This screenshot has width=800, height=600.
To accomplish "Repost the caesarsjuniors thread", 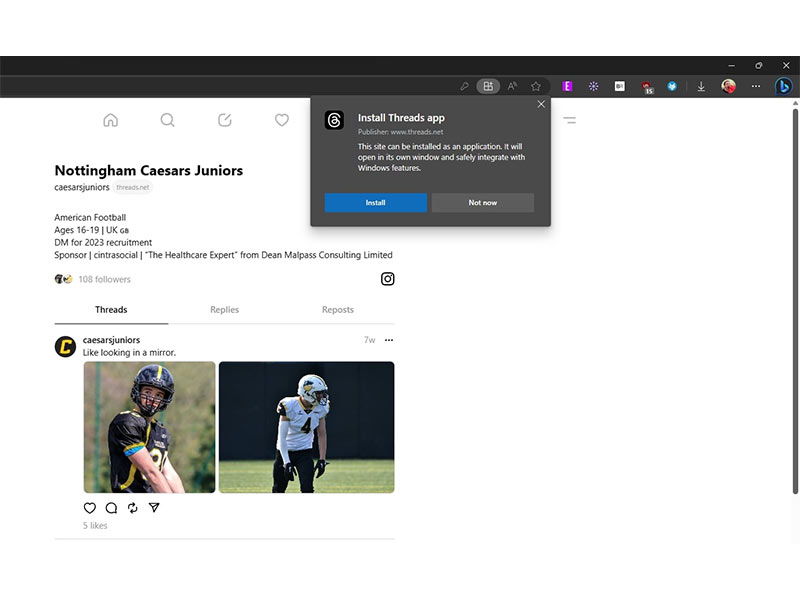I will click(x=133, y=508).
